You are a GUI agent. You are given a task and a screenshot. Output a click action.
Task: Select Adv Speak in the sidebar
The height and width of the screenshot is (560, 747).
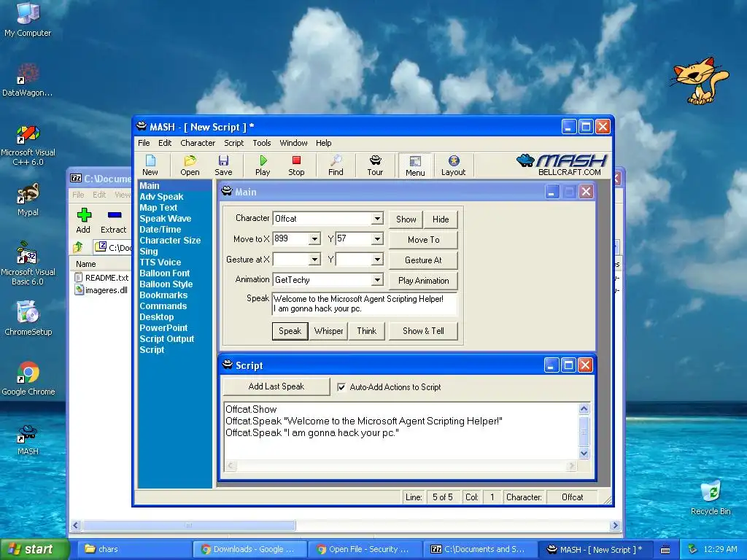[x=161, y=197]
